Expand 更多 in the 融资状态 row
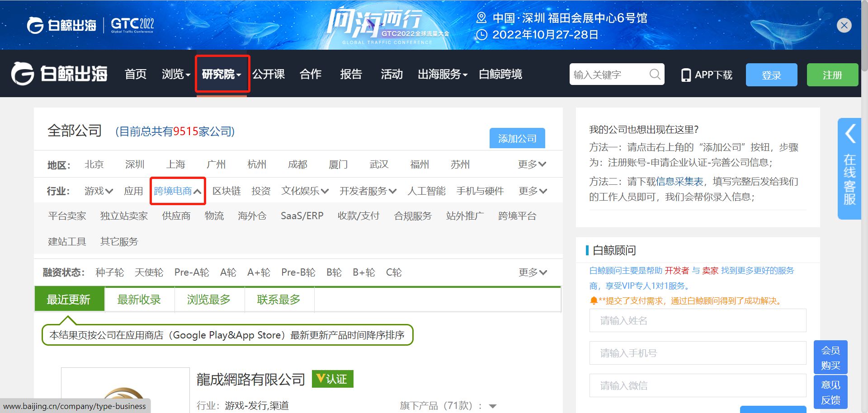This screenshot has height=413, width=868. (533, 272)
